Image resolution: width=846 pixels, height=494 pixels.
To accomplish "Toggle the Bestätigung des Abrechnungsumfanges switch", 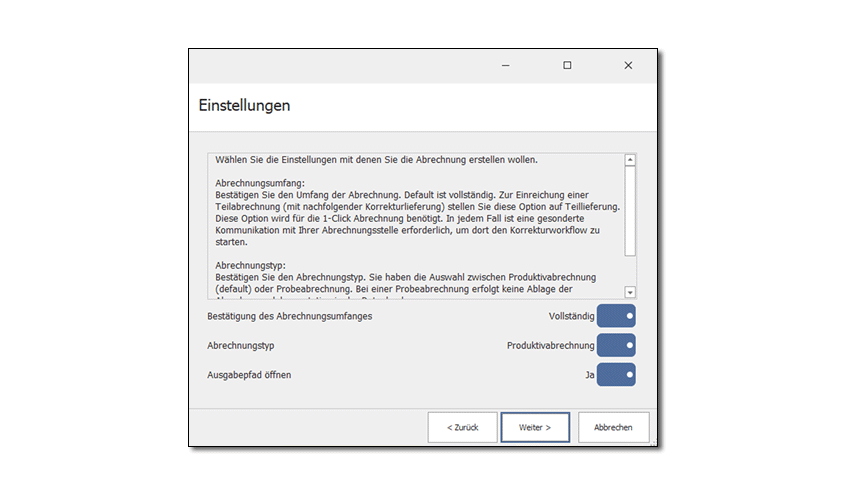I will click(616, 316).
